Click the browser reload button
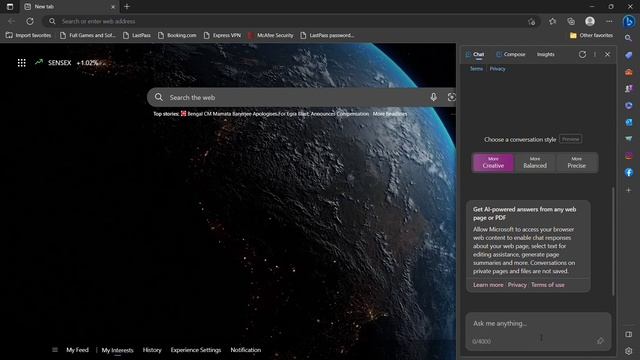The width and height of the screenshot is (640, 360). [x=30, y=21]
